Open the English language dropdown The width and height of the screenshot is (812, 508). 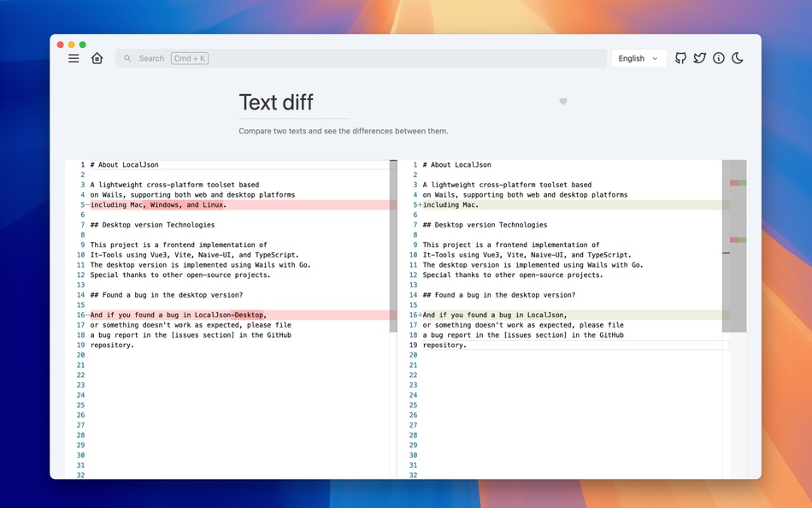click(638, 58)
